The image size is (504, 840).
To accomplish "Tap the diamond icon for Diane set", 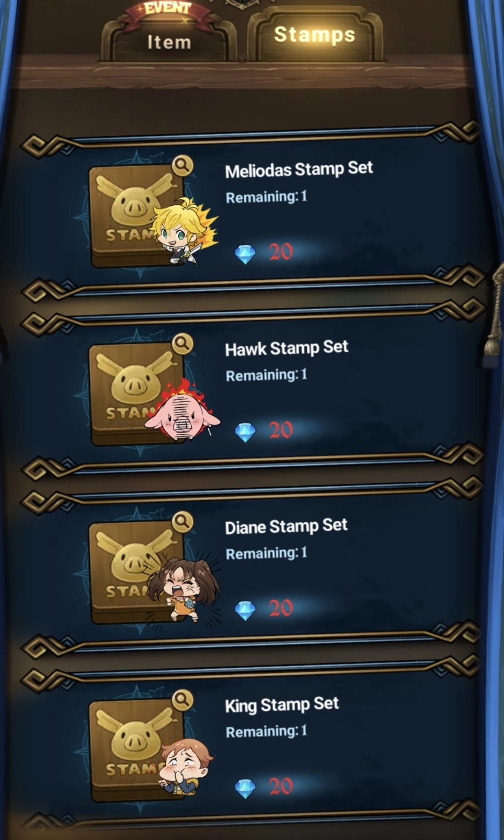I will [245, 611].
